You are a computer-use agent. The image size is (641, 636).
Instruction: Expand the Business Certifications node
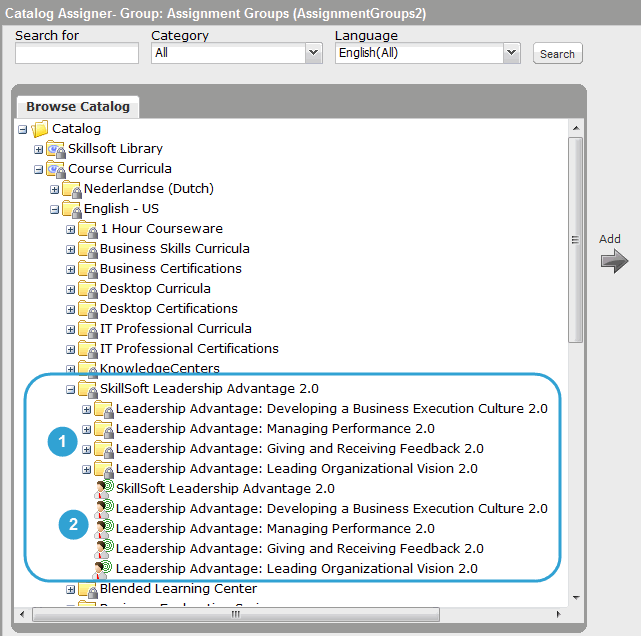[x=70, y=270]
